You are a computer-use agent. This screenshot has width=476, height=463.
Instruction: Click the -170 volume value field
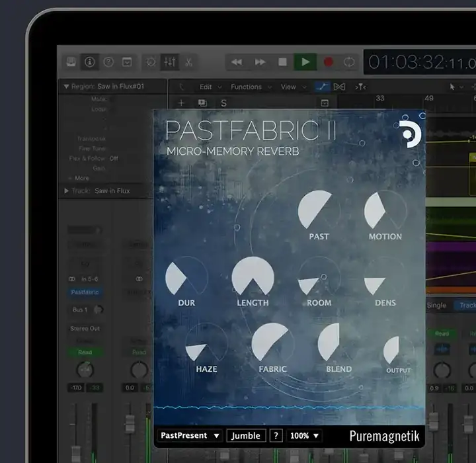tap(76, 388)
